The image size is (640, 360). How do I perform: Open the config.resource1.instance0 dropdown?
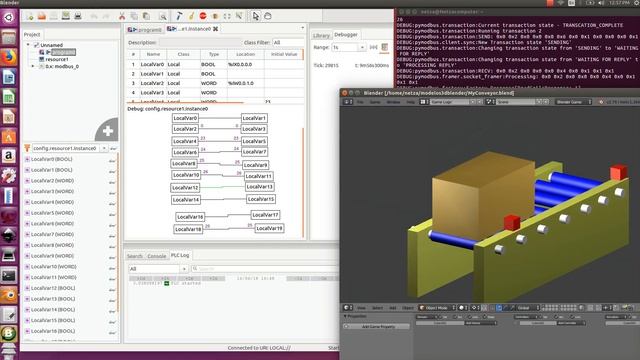pos(104,148)
